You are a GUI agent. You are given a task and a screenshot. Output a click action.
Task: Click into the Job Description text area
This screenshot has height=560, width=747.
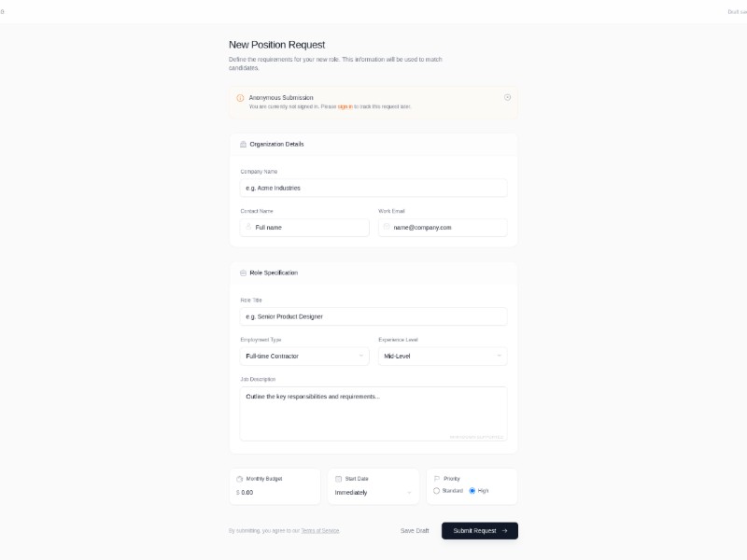(373, 413)
